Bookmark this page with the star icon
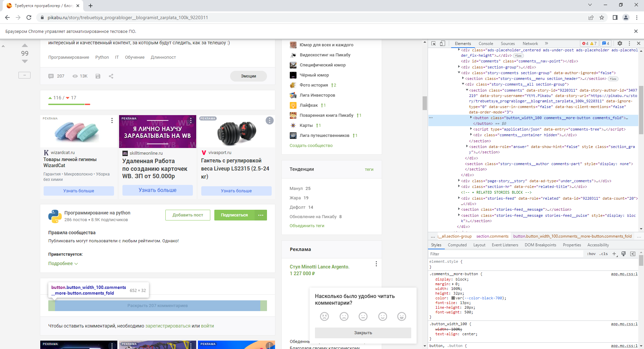This screenshot has height=349, width=644. (602, 17)
